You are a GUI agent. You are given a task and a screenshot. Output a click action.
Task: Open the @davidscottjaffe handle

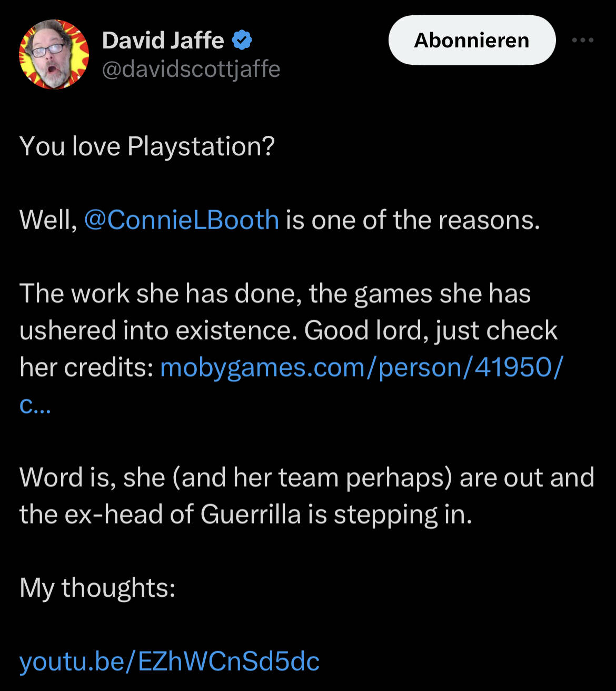coord(191,69)
